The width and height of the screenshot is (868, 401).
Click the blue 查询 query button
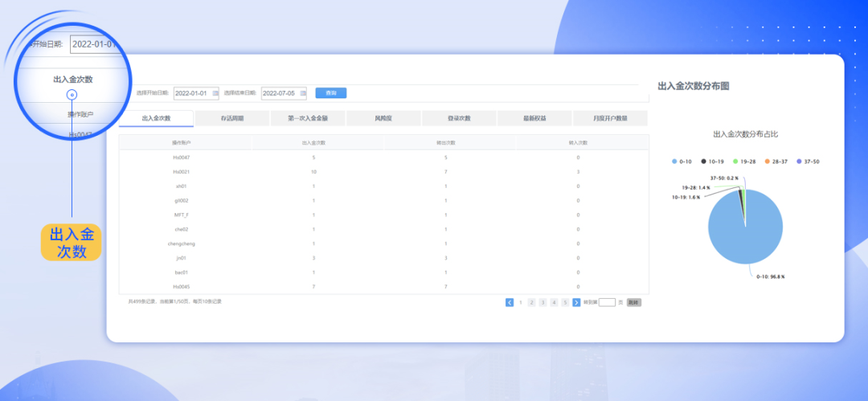tap(330, 93)
